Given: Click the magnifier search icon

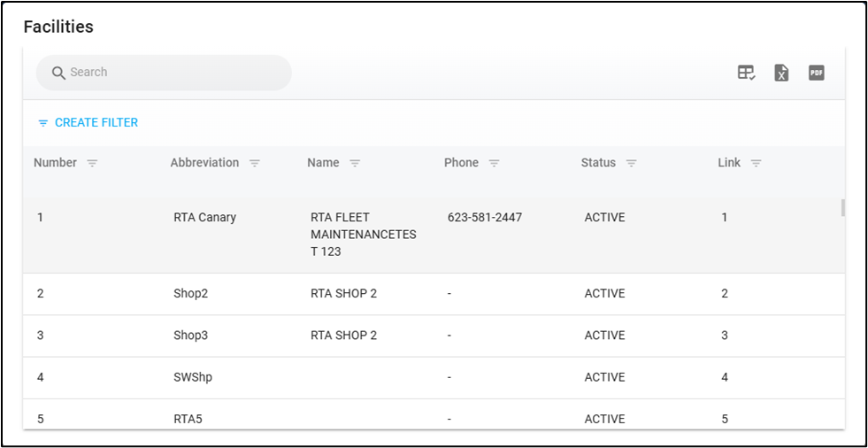Looking at the screenshot, I should tap(59, 73).
